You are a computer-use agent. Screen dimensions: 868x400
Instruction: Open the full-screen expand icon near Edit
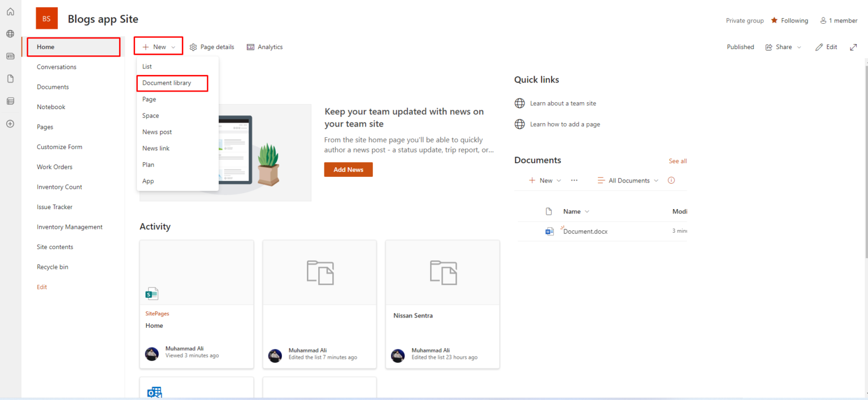pos(853,47)
